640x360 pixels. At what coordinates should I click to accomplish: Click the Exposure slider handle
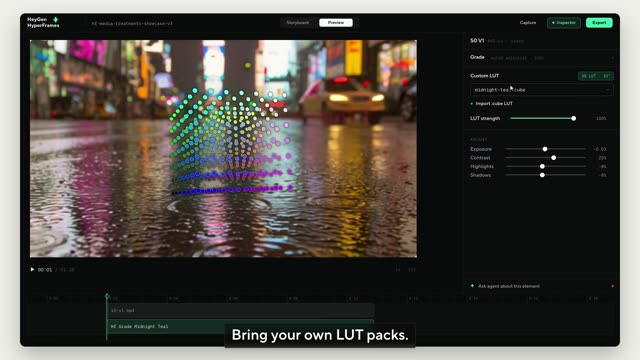(x=545, y=149)
